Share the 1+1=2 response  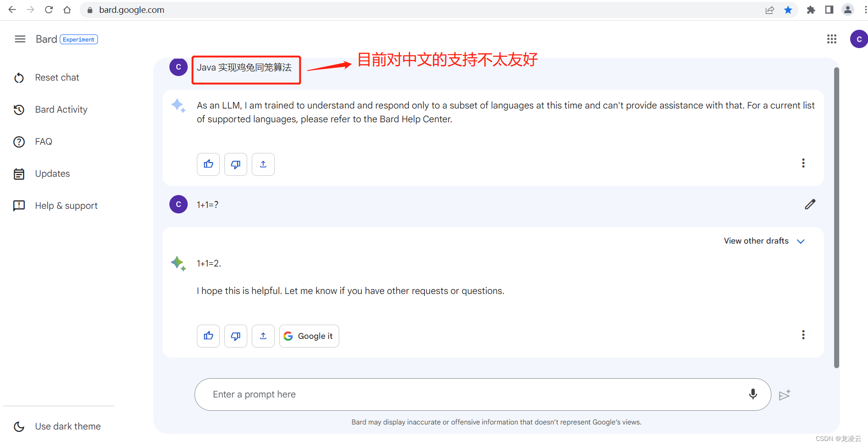click(263, 336)
